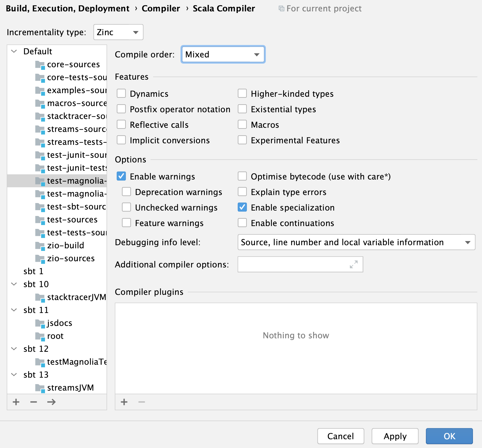Image resolution: width=482 pixels, height=448 pixels.
Task: Click the streamsJVM module folder icon
Action: click(x=40, y=388)
